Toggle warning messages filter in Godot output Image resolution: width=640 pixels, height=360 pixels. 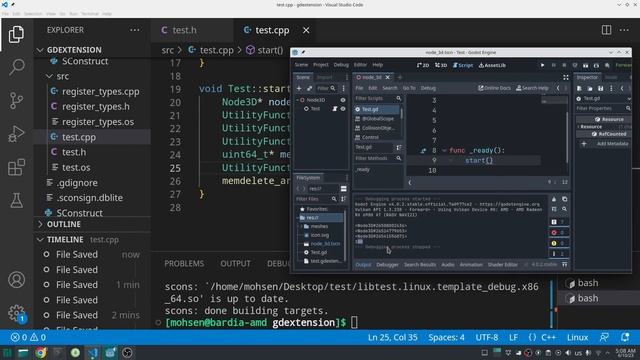[558, 243]
